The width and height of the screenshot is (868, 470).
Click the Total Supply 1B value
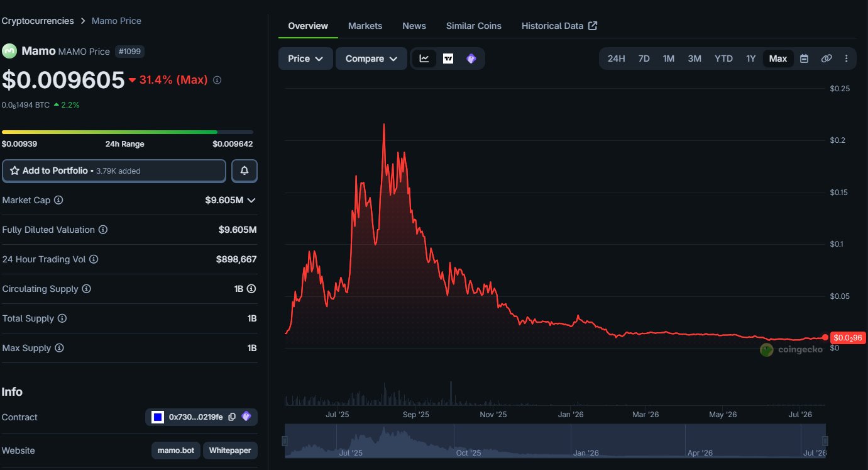pos(252,318)
